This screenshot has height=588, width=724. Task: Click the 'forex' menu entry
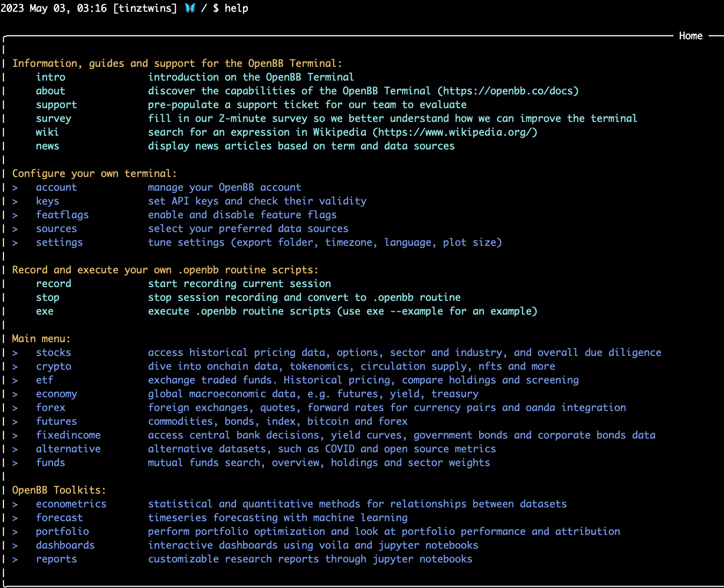coord(51,408)
